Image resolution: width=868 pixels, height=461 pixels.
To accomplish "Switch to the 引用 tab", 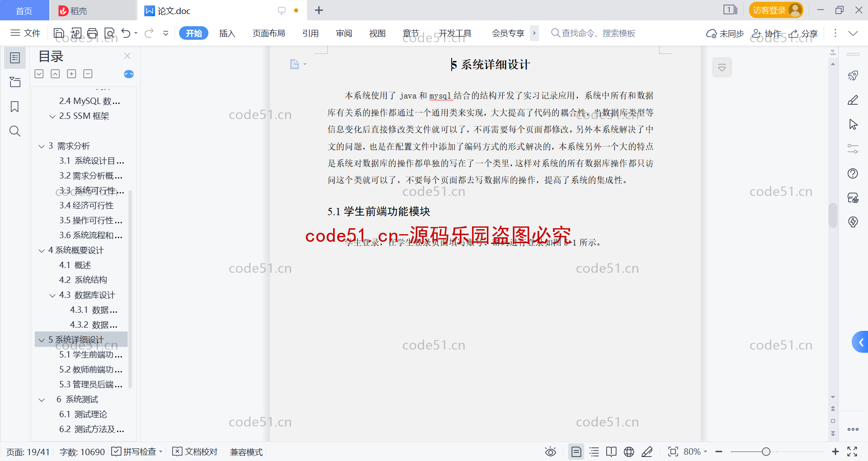I will [311, 33].
